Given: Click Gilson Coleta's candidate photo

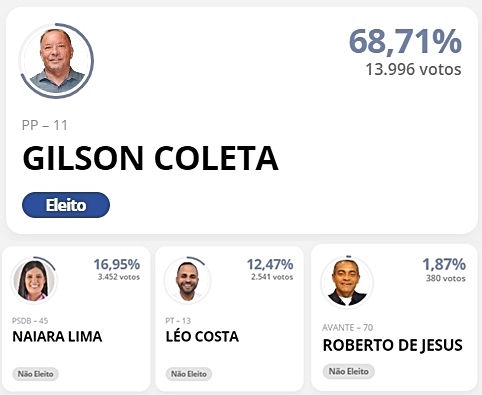Looking at the screenshot, I should pyautogui.click(x=57, y=61).
